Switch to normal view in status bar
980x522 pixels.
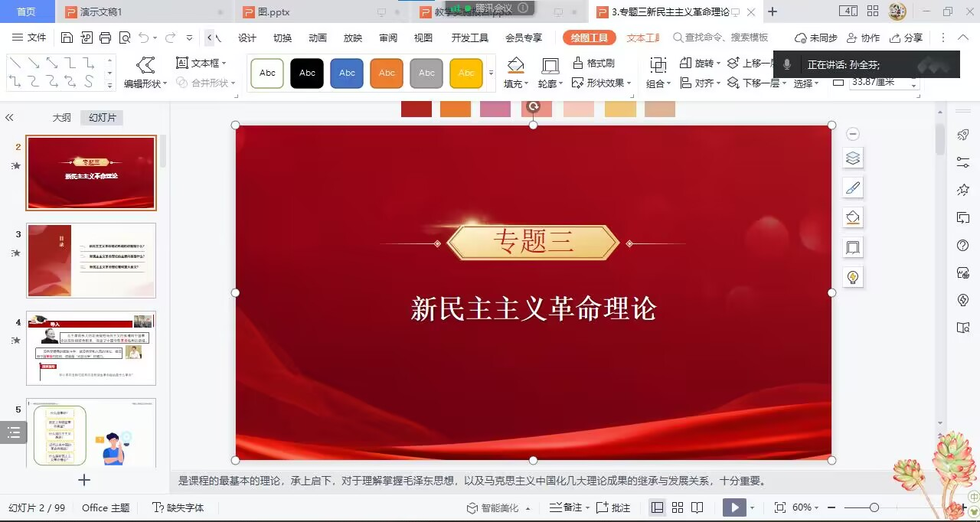657,507
